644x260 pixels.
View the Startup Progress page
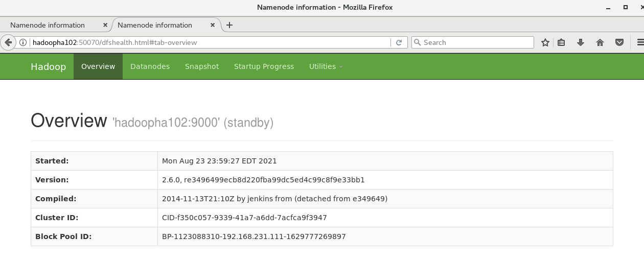pyautogui.click(x=264, y=66)
